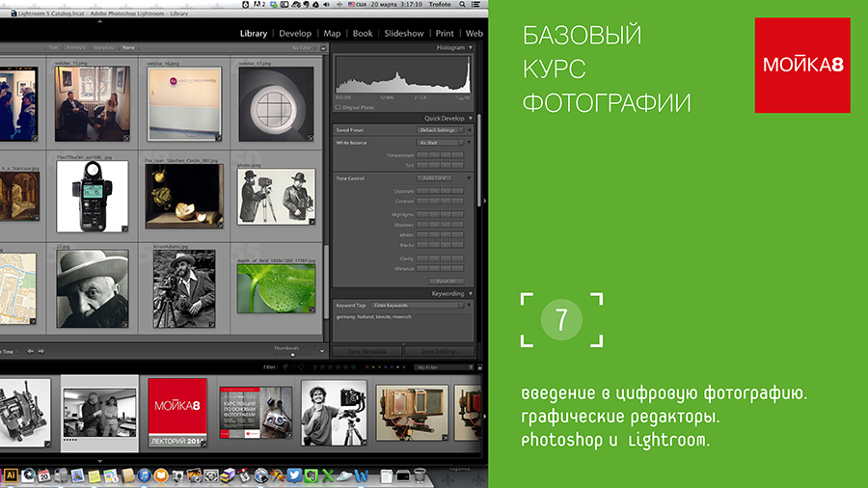The image size is (868, 488).
Task: Open Evernote from the Dock
Action: [x=312, y=475]
